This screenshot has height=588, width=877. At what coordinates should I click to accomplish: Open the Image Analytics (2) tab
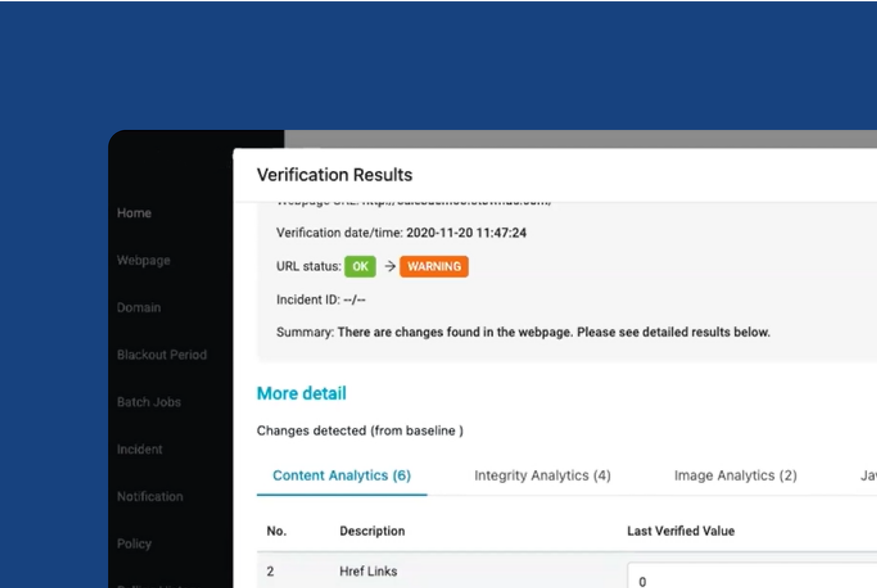(735, 475)
